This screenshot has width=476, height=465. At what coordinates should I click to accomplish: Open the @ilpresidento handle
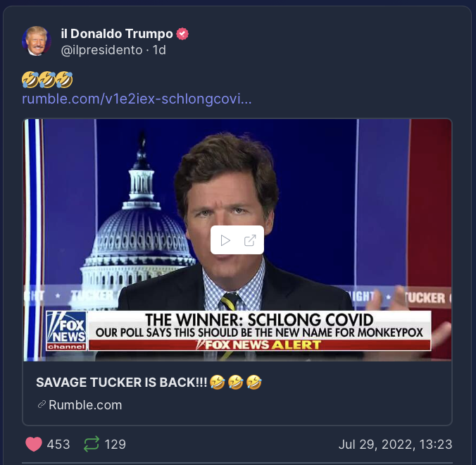101,50
